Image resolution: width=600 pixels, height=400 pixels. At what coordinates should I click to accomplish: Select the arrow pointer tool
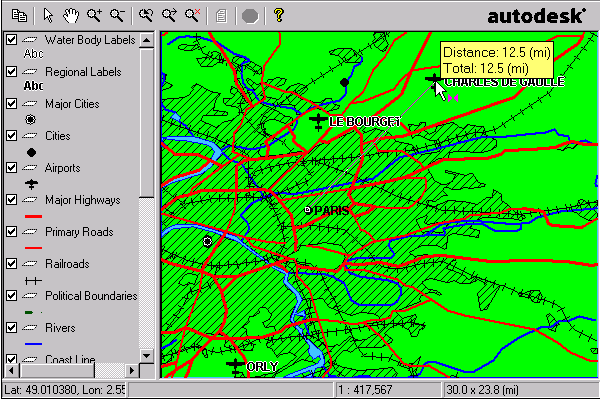point(49,15)
